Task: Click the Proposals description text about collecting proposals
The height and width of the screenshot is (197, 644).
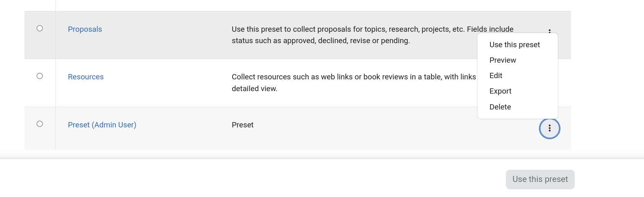Action: click(x=372, y=35)
